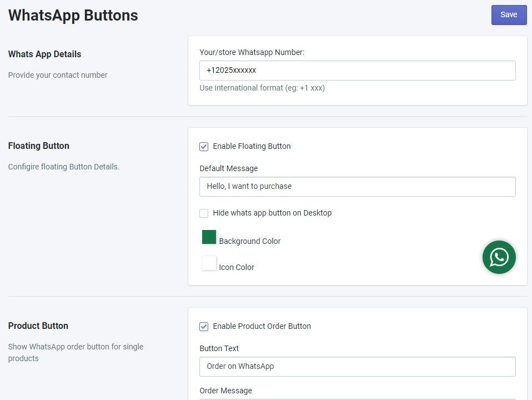Click the Product Button section heading
This screenshot has height=400, width=532.
click(x=38, y=326)
